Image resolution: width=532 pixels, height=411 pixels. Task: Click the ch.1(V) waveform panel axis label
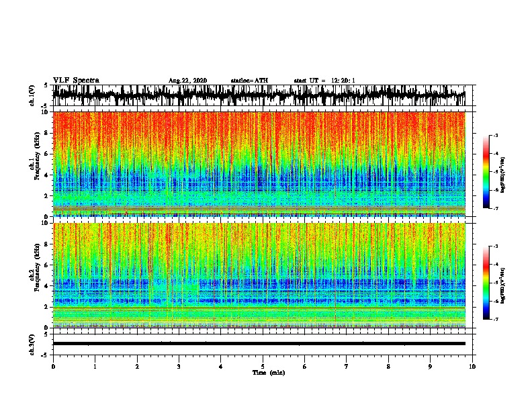[x=32, y=95]
